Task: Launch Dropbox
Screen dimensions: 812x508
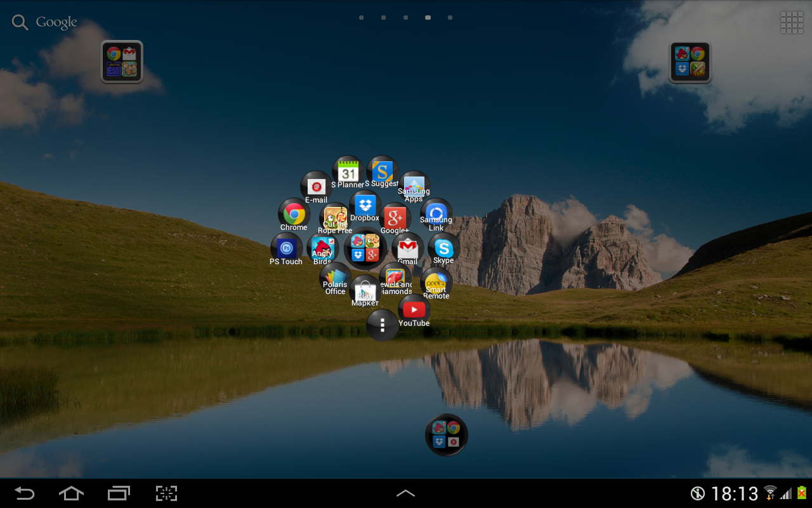Action: click(x=365, y=206)
